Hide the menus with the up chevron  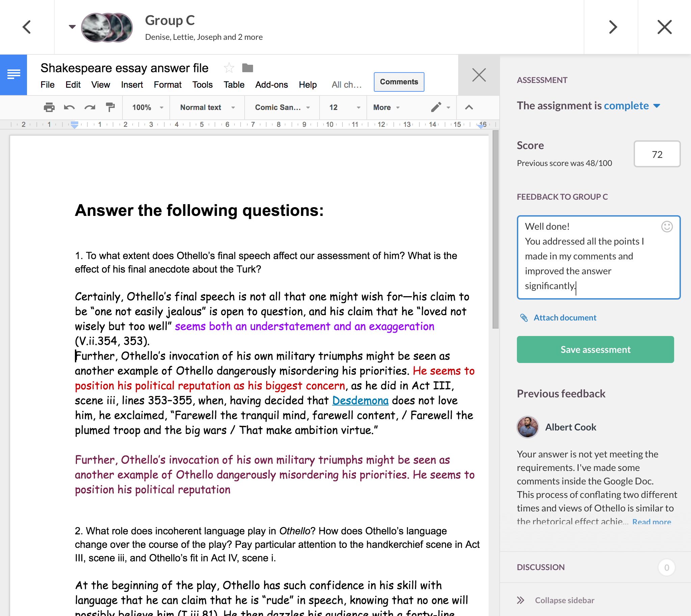pyautogui.click(x=469, y=107)
